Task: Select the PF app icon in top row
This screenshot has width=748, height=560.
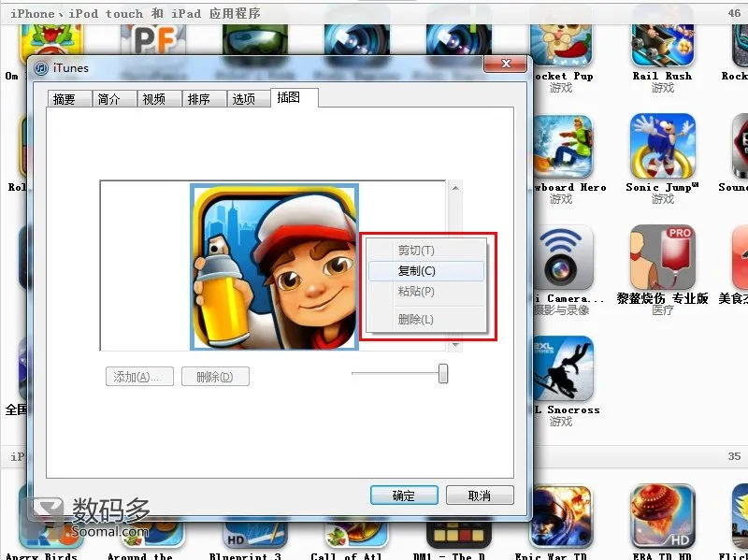Action: [x=155, y=39]
